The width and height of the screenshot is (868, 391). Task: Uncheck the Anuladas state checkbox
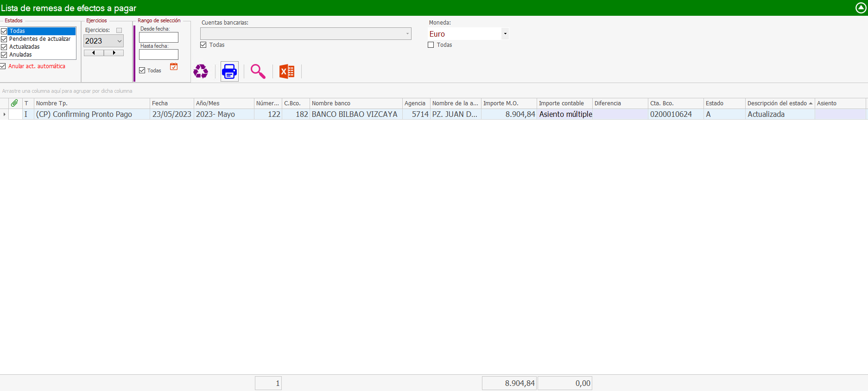(4, 55)
